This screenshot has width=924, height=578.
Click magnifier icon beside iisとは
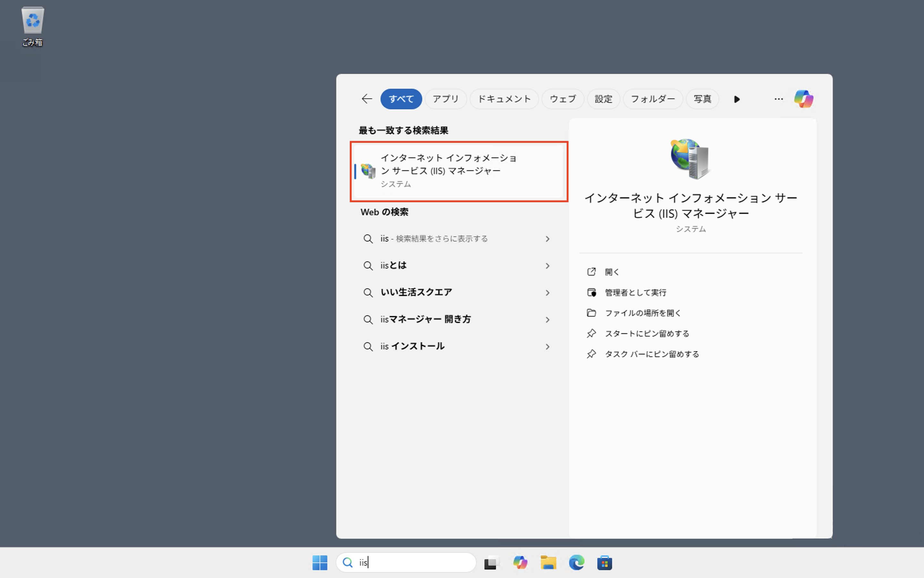(368, 266)
